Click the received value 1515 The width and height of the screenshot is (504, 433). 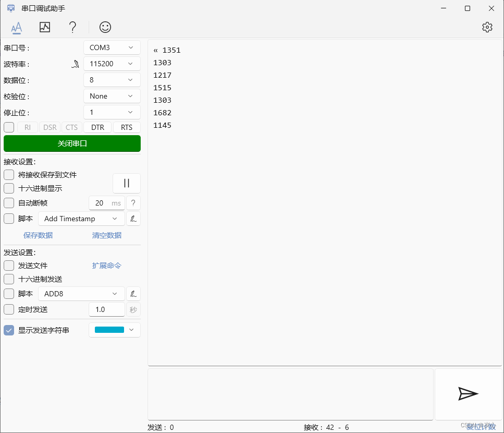point(162,88)
